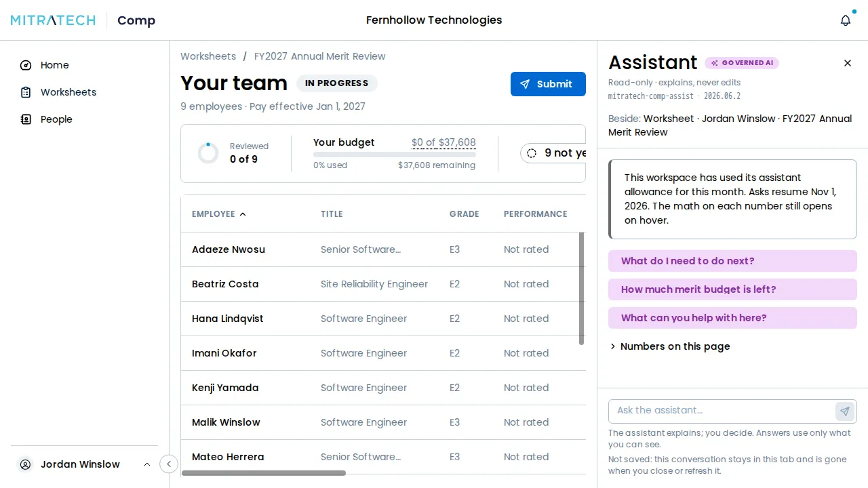Open Kenji Yamada's row
The width and height of the screenshot is (868, 488).
tap(383, 388)
